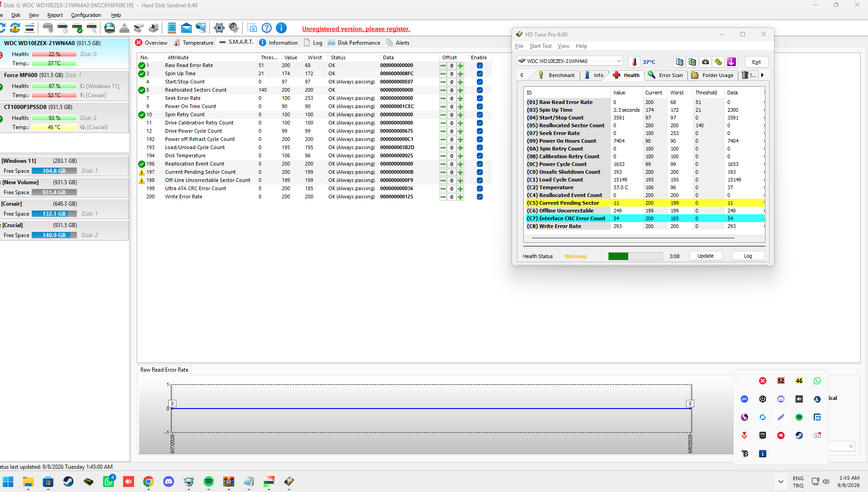868x492 pixels.
Task: Open the Alerts tab
Action: [x=398, y=42]
